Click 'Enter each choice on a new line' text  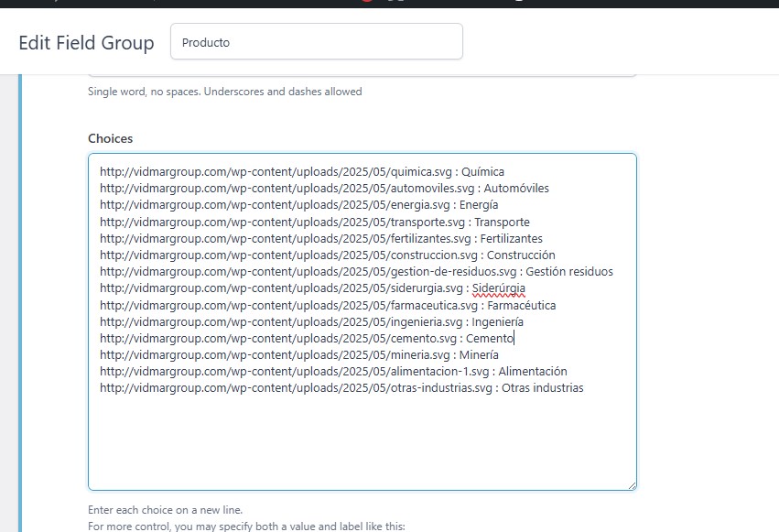pos(166,510)
